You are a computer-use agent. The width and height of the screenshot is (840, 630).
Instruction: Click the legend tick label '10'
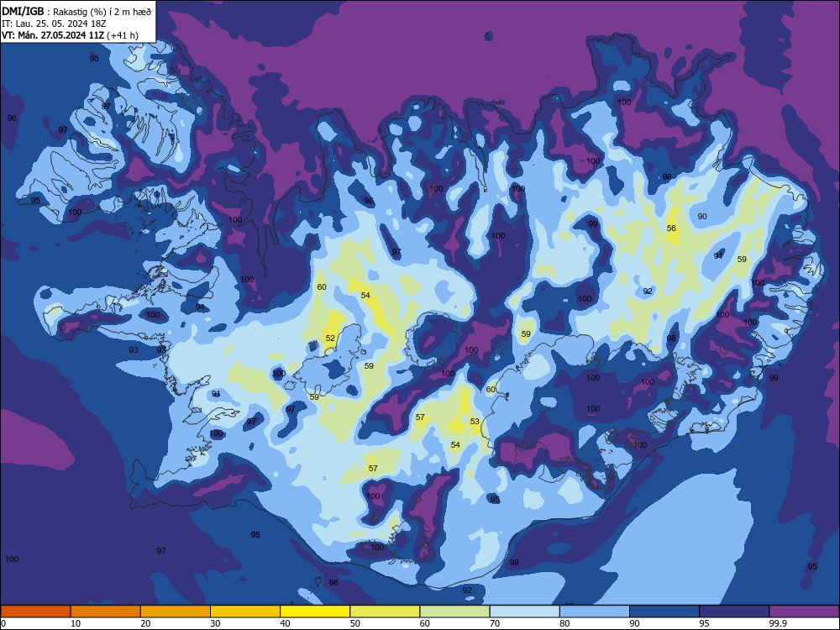point(76,623)
